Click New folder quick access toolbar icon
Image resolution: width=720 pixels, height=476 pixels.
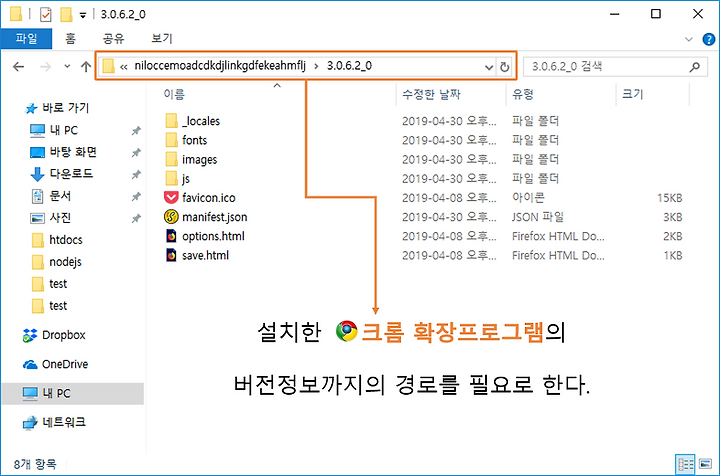(x=66, y=15)
